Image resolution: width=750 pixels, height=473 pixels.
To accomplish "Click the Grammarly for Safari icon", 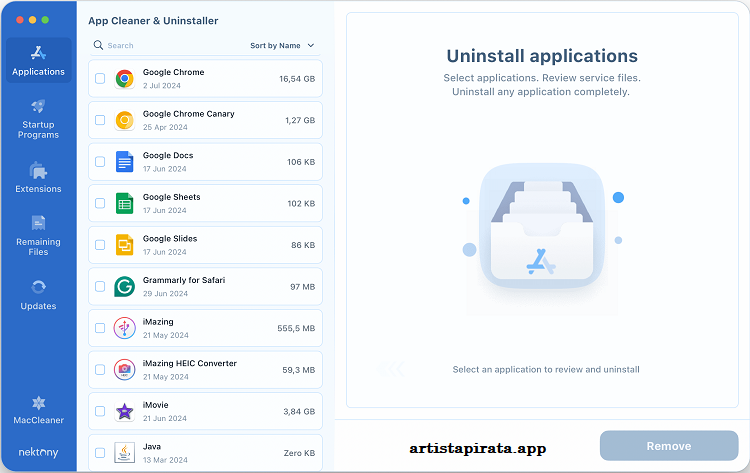I will [124, 286].
